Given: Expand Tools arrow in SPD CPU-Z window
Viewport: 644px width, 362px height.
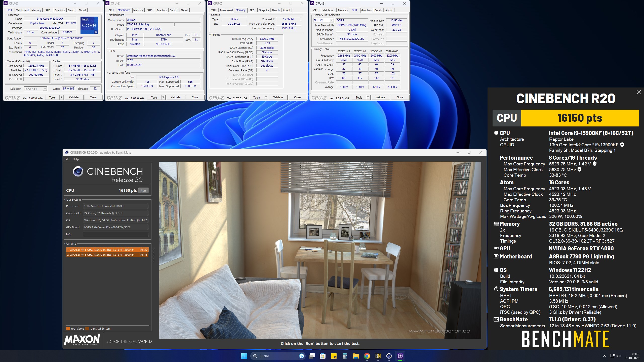Looking at the screenshot, I should (x=368, y=97).
